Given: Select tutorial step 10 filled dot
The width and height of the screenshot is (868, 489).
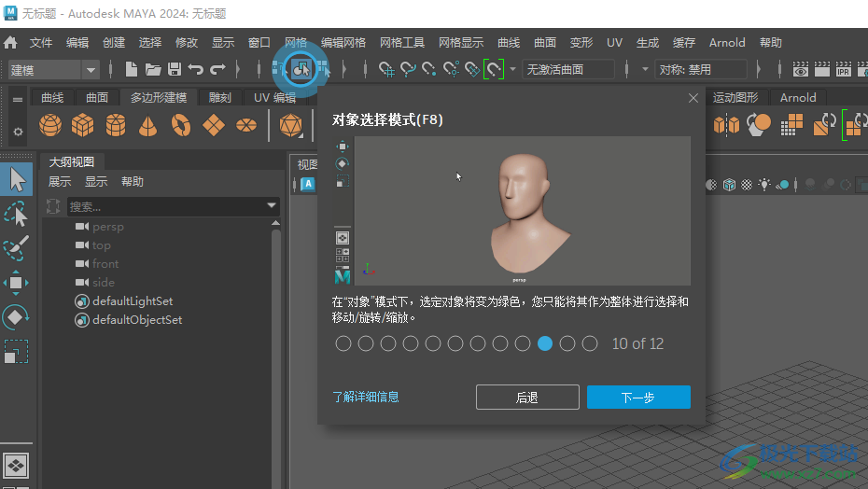Looking at the screenshot, I should coord(545,343).
